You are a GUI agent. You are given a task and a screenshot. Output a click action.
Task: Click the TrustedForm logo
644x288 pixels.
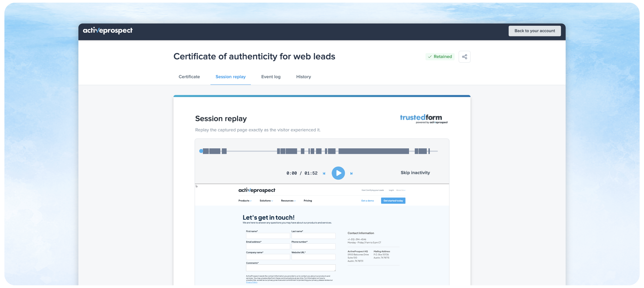423,119
